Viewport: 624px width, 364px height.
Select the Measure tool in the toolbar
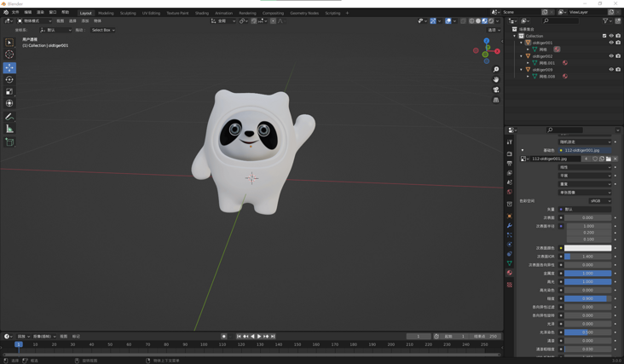pyautogui.click(x=9, y=129)
